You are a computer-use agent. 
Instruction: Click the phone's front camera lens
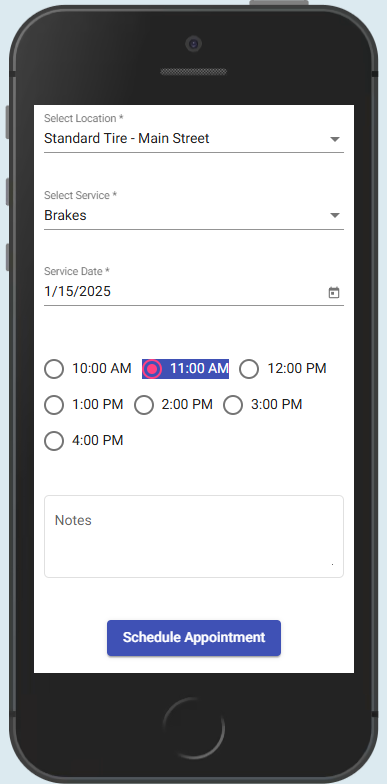pos(194,44)
